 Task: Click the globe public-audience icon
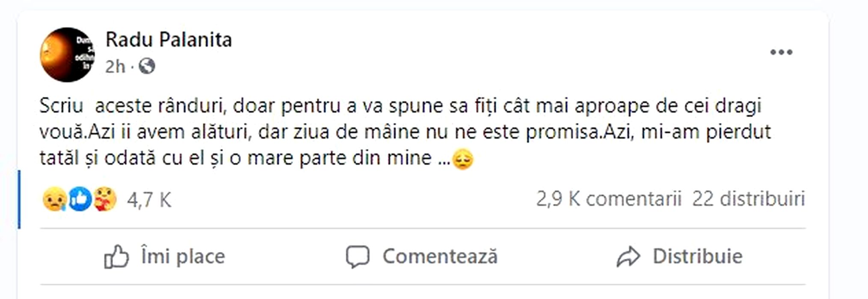tap(147, 66)
